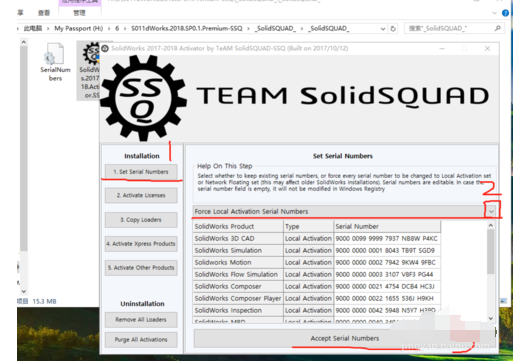The image size is (513, 361).
Task: Click Explorer file pane scroll-up arrow
Action: 23,42
